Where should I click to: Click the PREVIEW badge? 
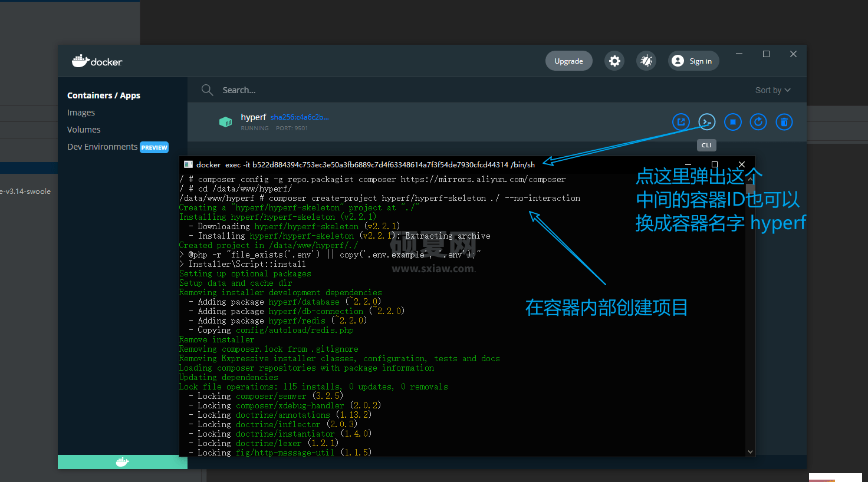click(154, 147)
